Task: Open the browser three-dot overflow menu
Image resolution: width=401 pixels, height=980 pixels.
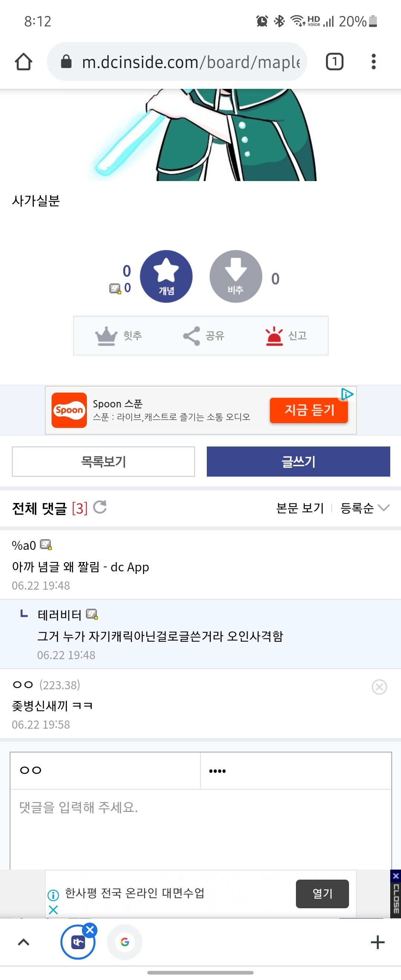Action: (x=374, y=62)
